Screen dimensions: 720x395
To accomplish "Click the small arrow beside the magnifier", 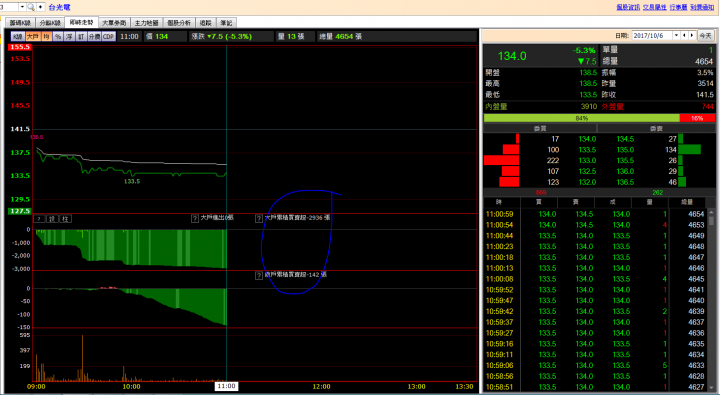I will (40, 7).
